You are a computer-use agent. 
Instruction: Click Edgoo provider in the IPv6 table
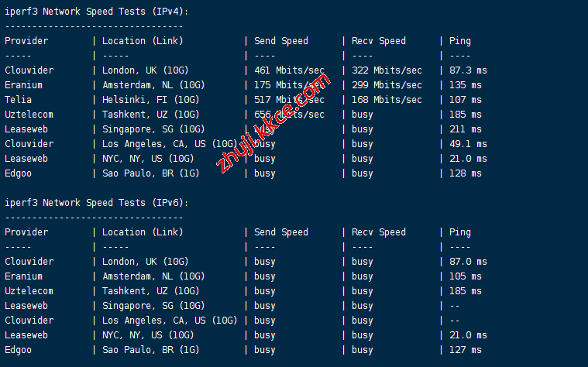tap(19, 350)
